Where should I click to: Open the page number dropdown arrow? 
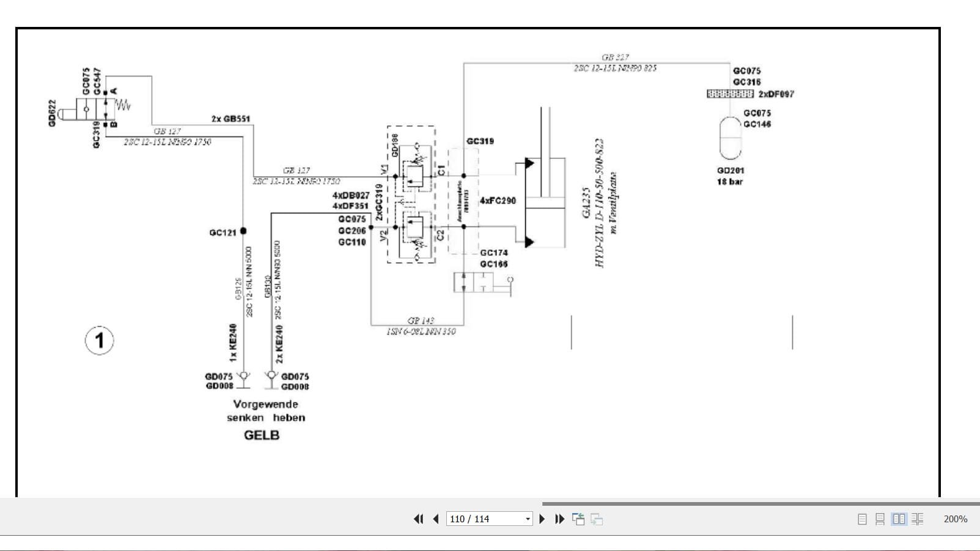point(528,519)
